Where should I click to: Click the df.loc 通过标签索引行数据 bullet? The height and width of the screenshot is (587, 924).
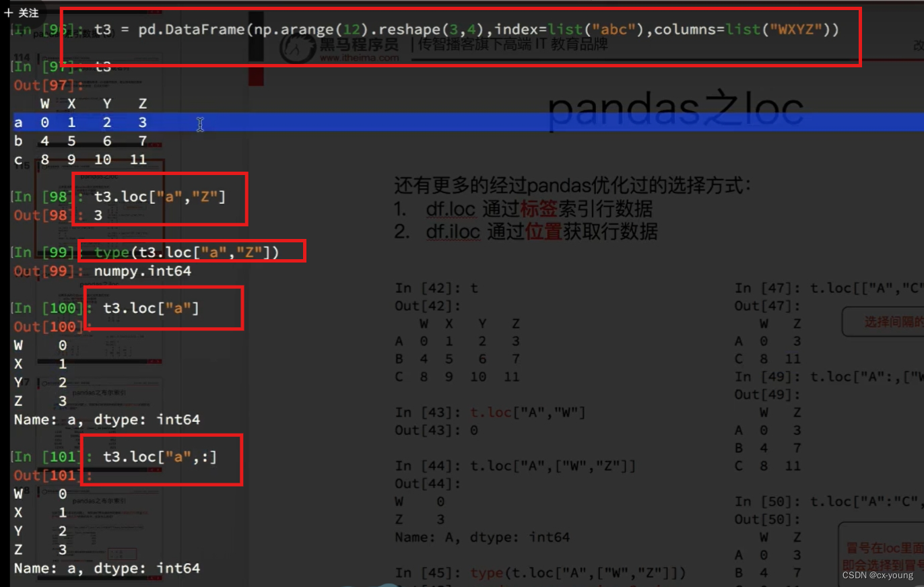click(x=524, y=209)
